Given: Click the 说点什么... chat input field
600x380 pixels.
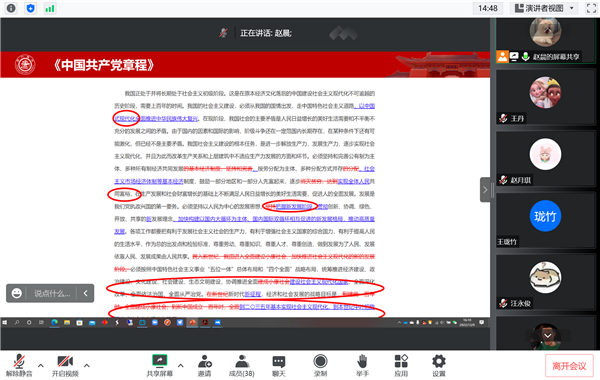Looking at the screenshot, I should point(52,294).
